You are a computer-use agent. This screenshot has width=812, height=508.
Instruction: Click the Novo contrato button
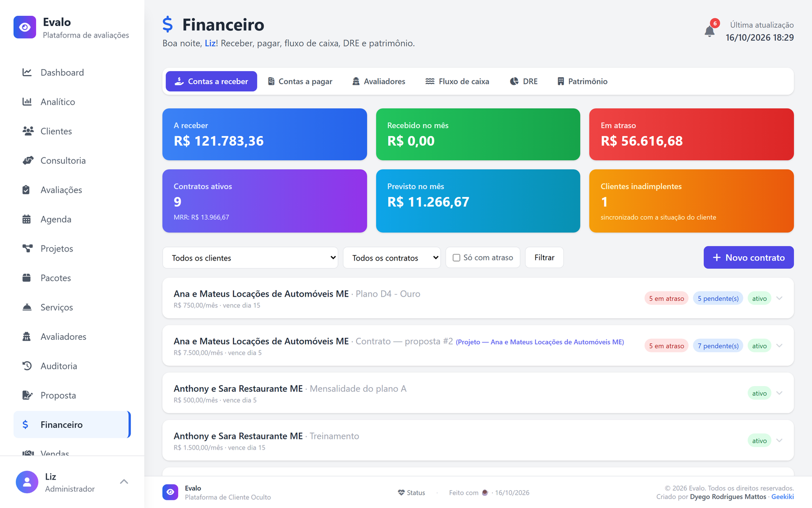pyautogui.click(x=749, y=258)
